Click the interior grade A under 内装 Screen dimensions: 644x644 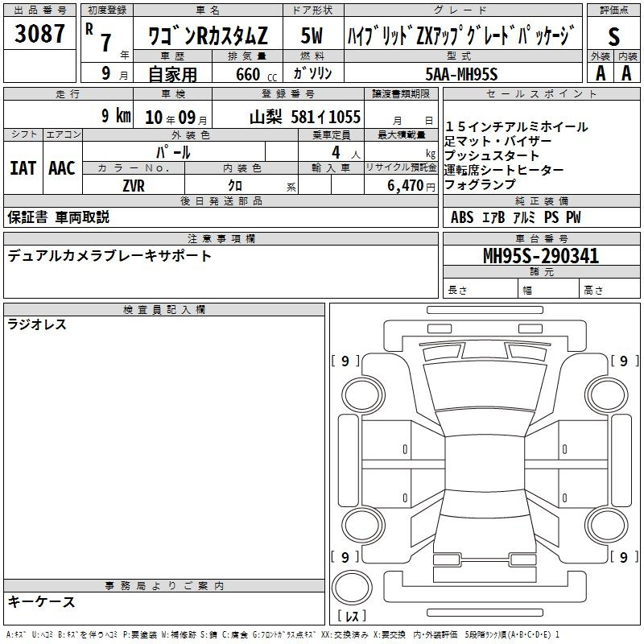[627, 72]
